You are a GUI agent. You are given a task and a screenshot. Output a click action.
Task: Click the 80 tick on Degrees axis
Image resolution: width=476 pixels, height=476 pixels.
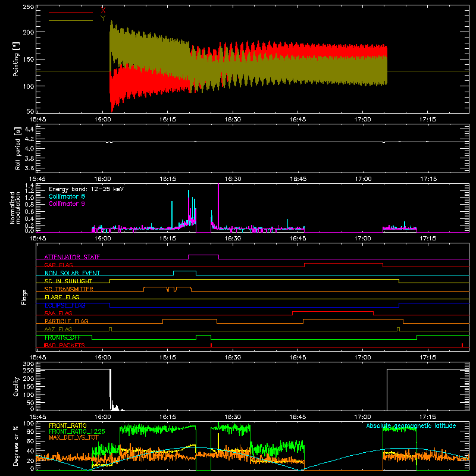point(31,431)
